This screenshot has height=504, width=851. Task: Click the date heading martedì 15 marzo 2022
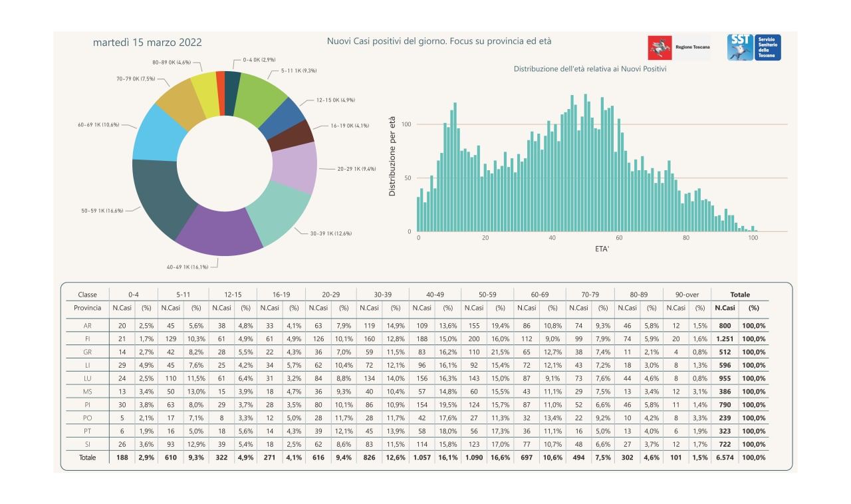coord(148,43)
